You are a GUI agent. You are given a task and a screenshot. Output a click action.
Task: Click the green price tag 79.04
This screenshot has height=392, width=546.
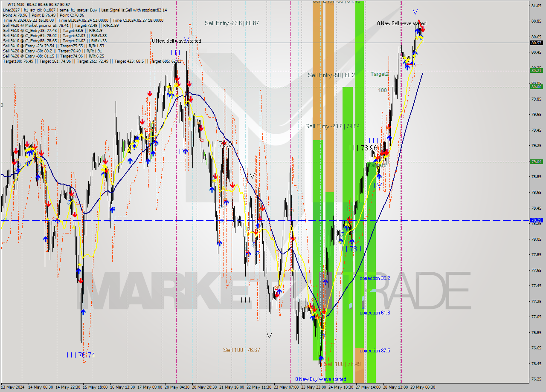pos(536,161)
